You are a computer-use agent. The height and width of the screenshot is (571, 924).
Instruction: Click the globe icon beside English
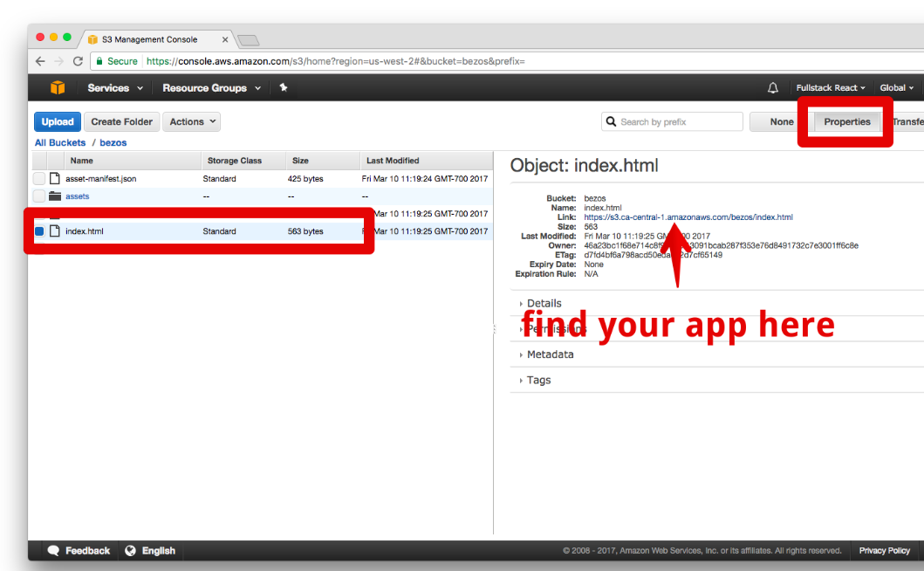pyautogui.click(x=130, y=550)
